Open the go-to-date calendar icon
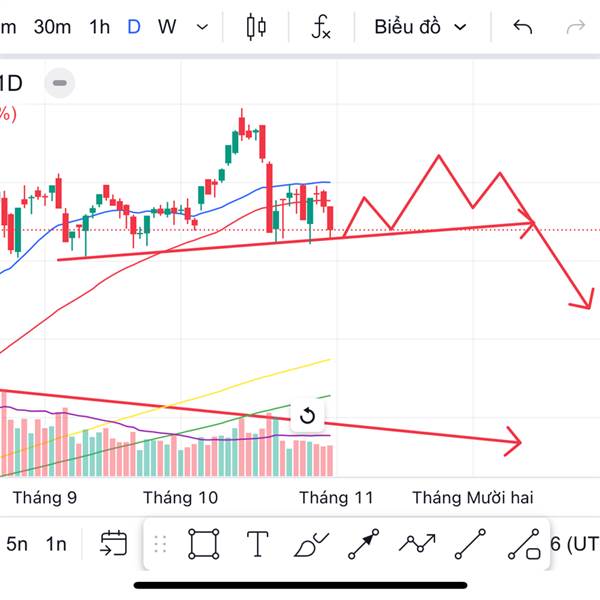The height and width of the screenshot is (600, 600). click(x=113, y=544)
